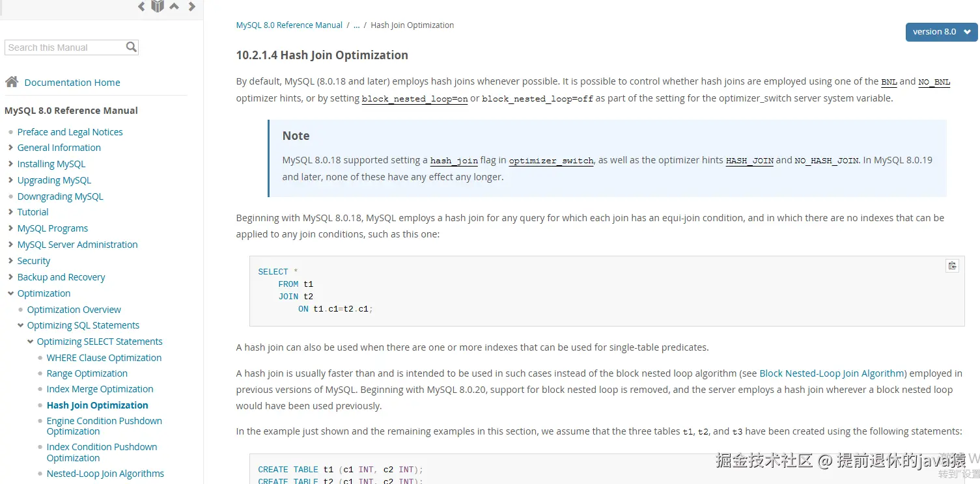Follow the block_nested_loop=on link

coord(415,99)
